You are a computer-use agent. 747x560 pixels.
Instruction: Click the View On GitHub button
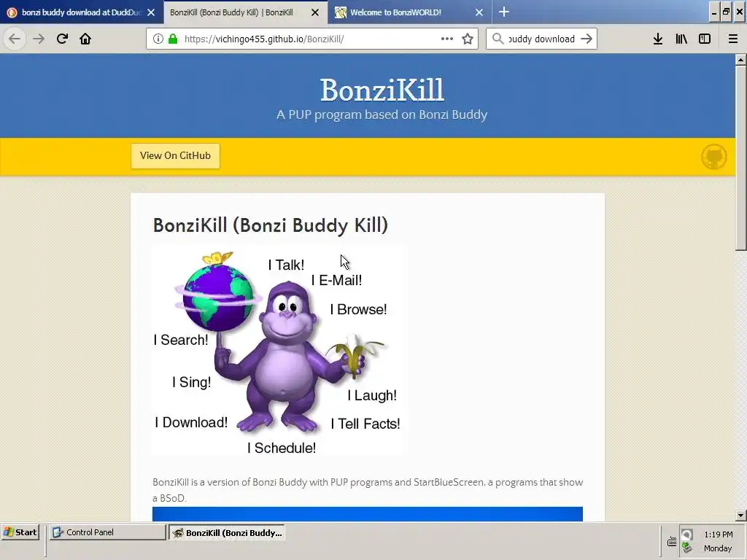175,156
